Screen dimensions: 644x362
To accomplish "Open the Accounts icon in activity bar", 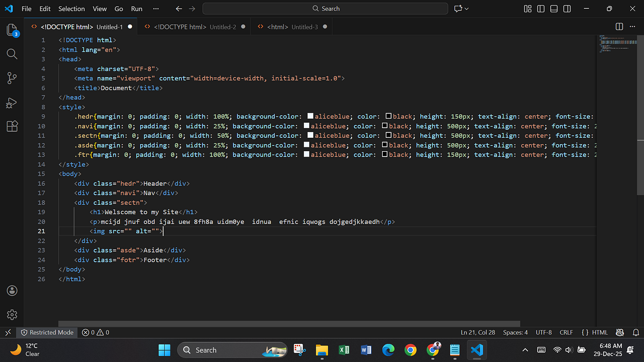I will coord(12,291).
